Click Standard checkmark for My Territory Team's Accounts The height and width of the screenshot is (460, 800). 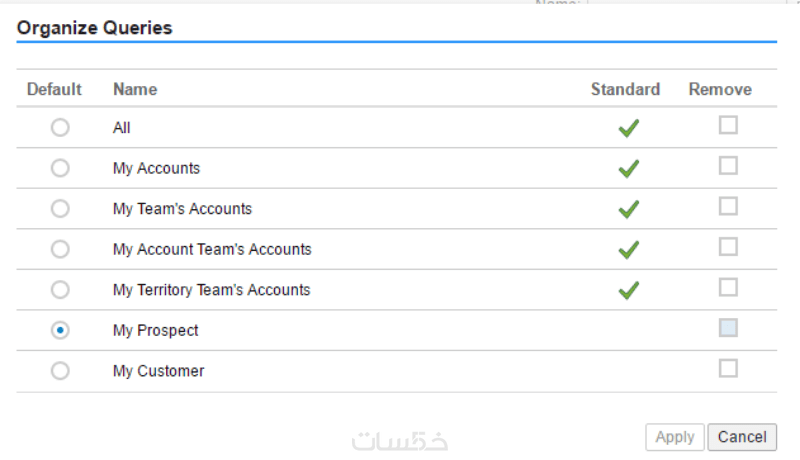(628, 290)
